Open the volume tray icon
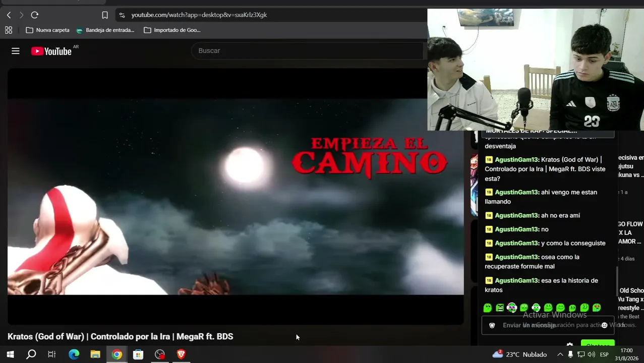The width and height of the screenshot is (644, 363). (x=591, y=354)
